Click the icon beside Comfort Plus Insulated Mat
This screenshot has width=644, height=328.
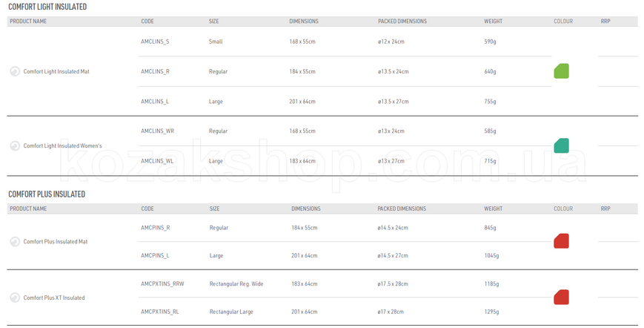tap(15, 242)
